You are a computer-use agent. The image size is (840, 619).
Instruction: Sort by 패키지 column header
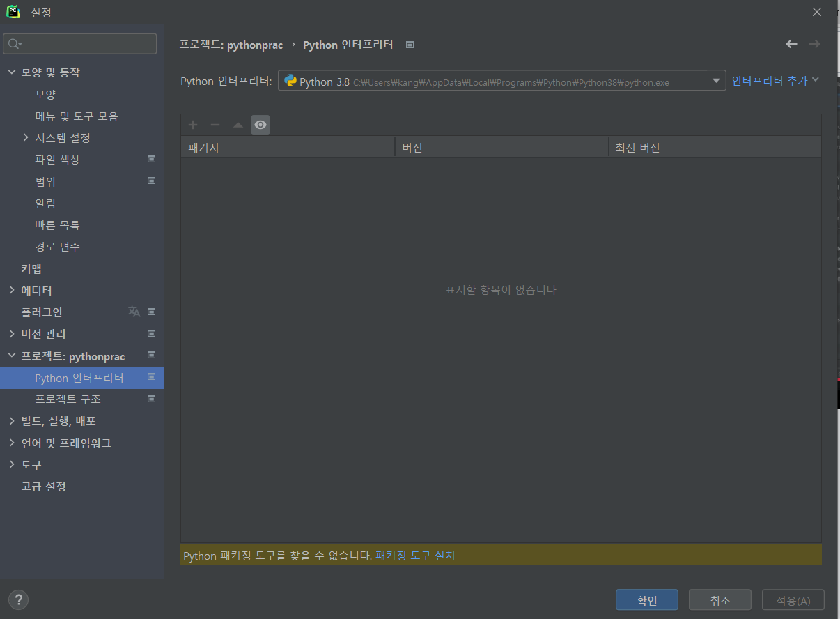[288, 148]
